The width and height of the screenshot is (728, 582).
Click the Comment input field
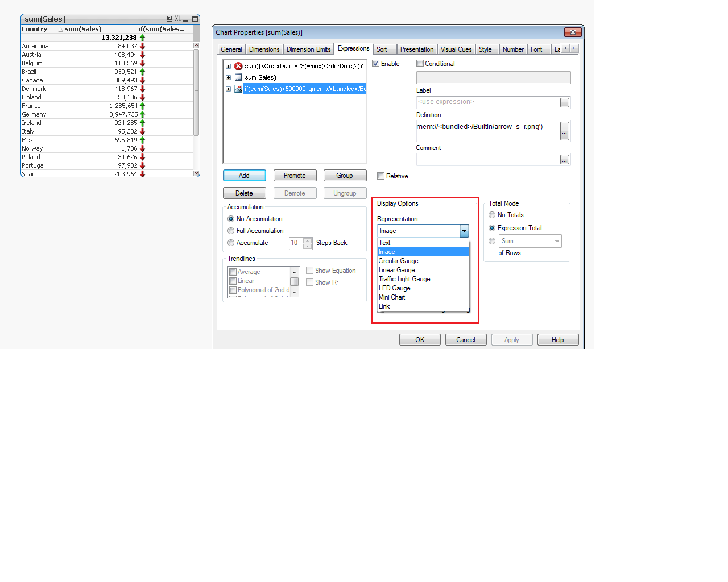point(488,160)
